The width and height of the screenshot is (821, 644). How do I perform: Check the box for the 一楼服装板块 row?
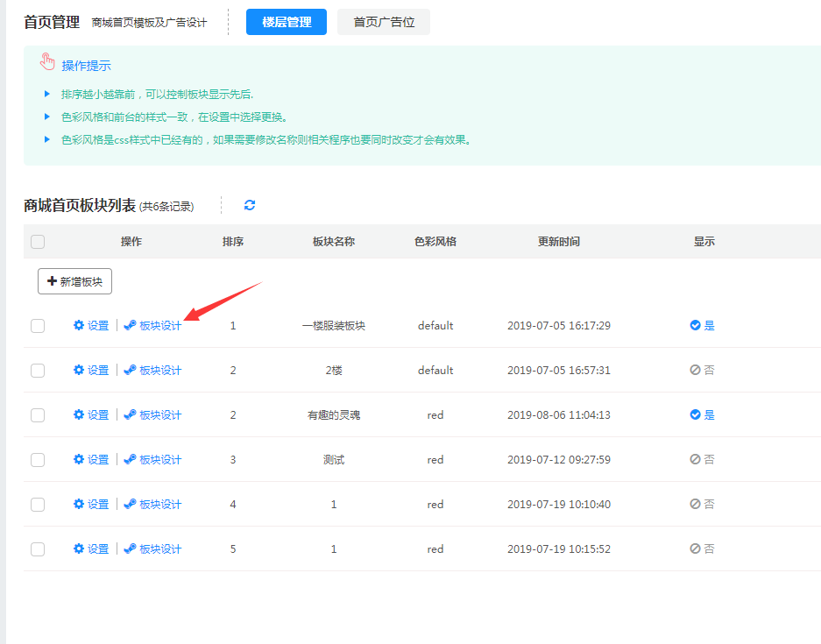tap(38, 326)
